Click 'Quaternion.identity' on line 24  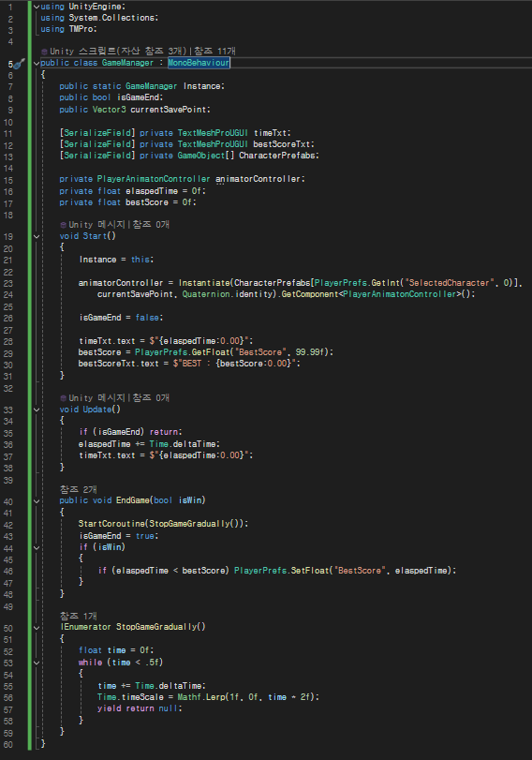click(228, 294)
